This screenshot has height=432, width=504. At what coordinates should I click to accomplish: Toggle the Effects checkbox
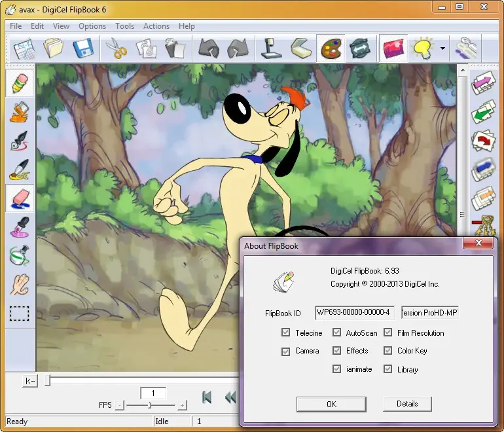pyautogui.click(x=336, y=350)
